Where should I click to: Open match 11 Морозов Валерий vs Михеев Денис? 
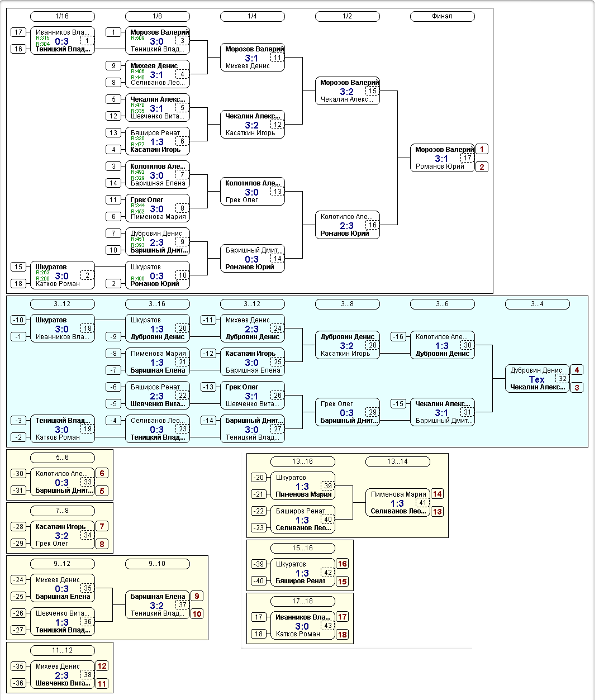click(252, 58)
